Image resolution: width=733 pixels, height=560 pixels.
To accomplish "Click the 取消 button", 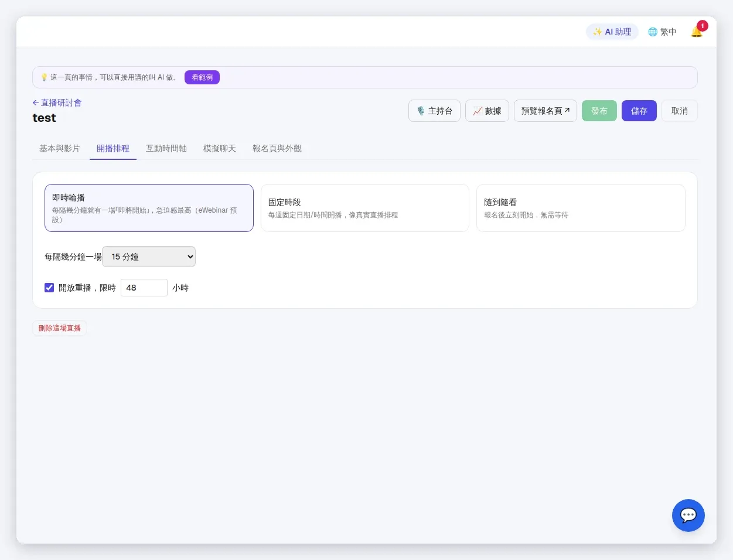I will click(680, 111).
